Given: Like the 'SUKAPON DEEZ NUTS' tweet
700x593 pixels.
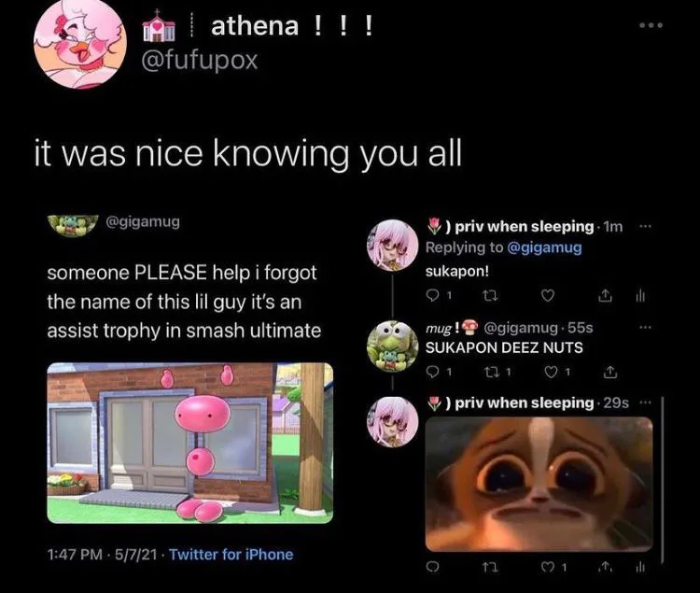Looking at the screenshot, I should pyautogui.click(x=552, y=372).
